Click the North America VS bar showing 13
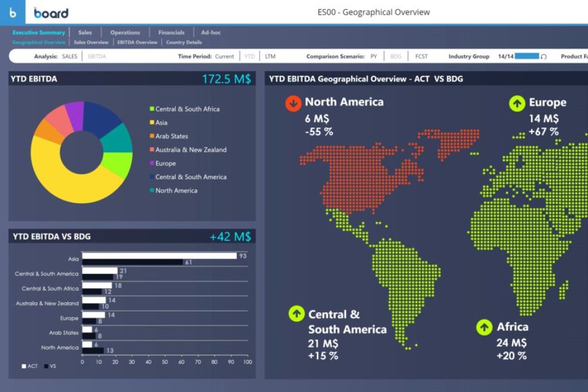The height and width of the screenshot is (392, 588). (x=93, y=351)
